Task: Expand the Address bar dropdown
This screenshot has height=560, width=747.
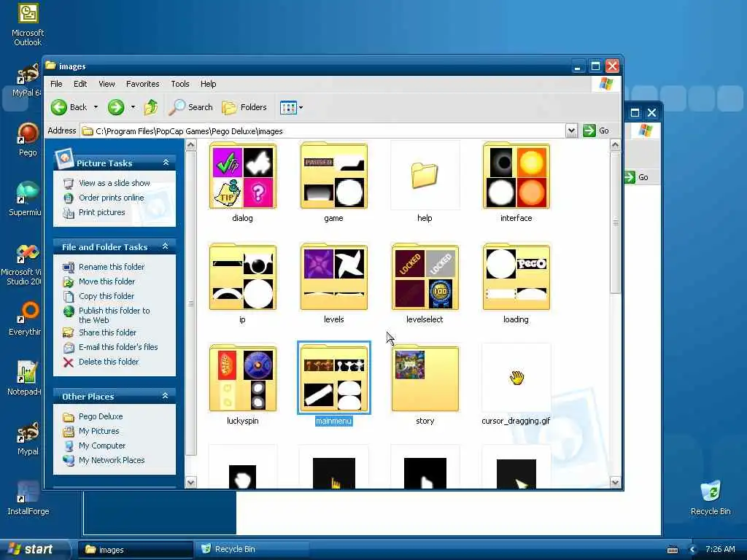Action: coord(571,131)
